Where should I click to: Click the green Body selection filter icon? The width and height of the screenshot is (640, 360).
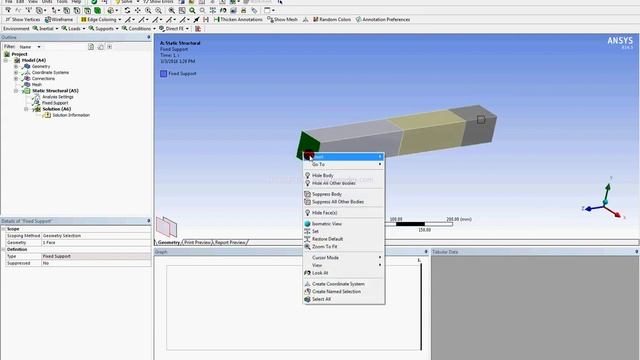pyautogui.click(x=97, y=10)
